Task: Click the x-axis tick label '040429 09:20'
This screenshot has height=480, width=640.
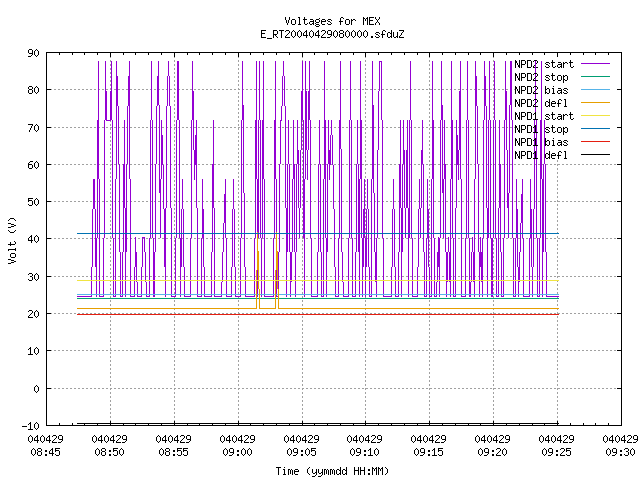Action: [x=493, y=446]
